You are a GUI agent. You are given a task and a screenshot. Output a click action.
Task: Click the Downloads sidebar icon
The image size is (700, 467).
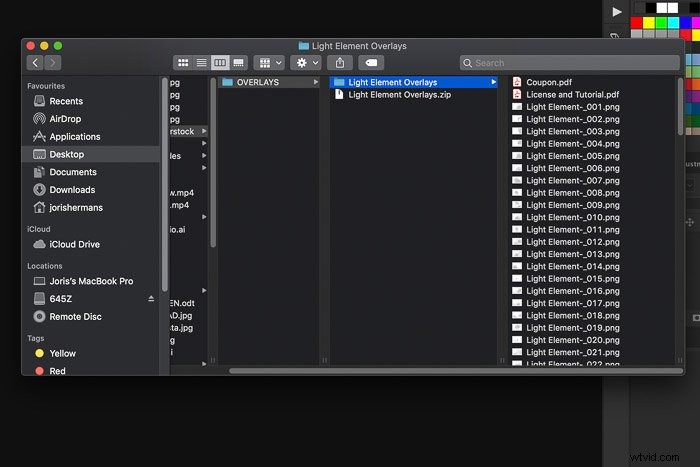tap(39, 190)
